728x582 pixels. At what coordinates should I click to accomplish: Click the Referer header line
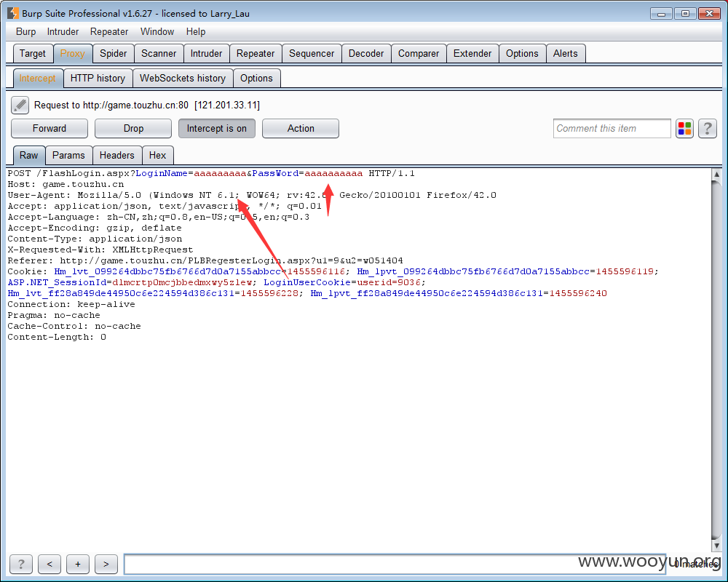[205, 261]
